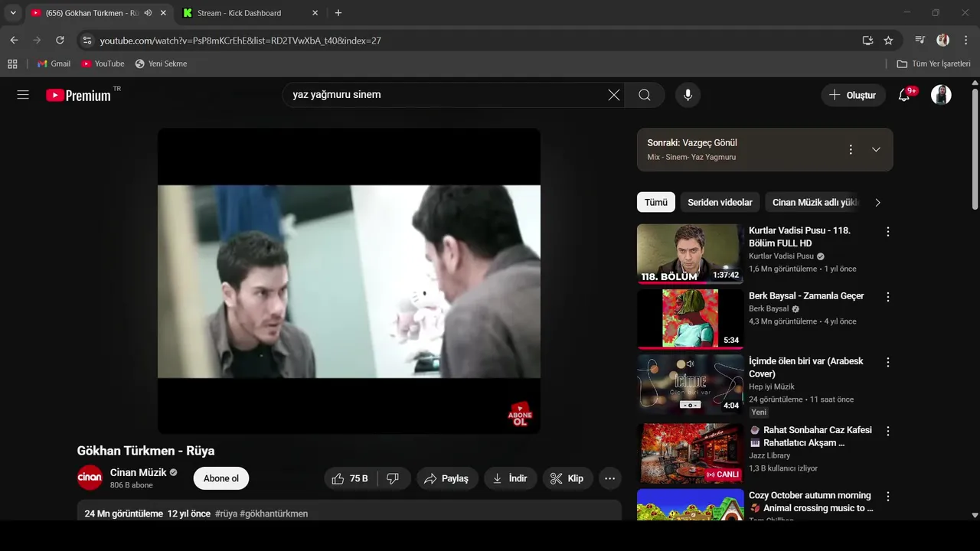This screenshot has height=551, width=980.
Task: Open Cozy October autumn morning video title
Action: [x=810, y=501]
